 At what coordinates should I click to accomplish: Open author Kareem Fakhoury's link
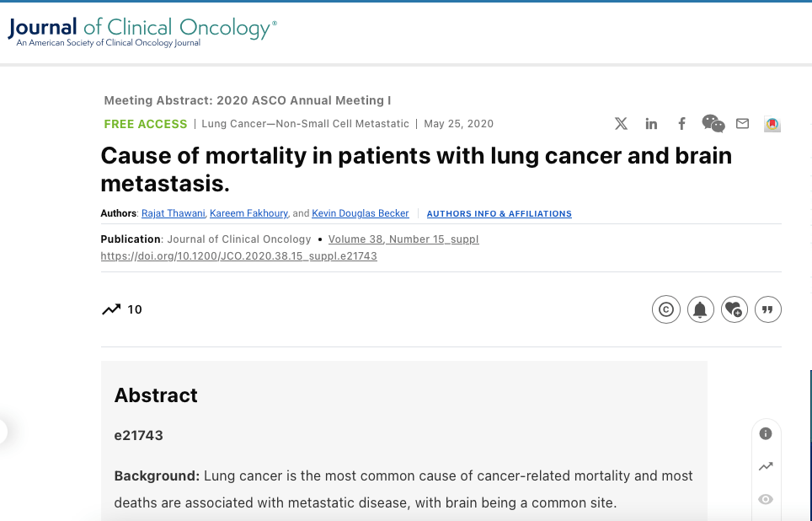249,213
